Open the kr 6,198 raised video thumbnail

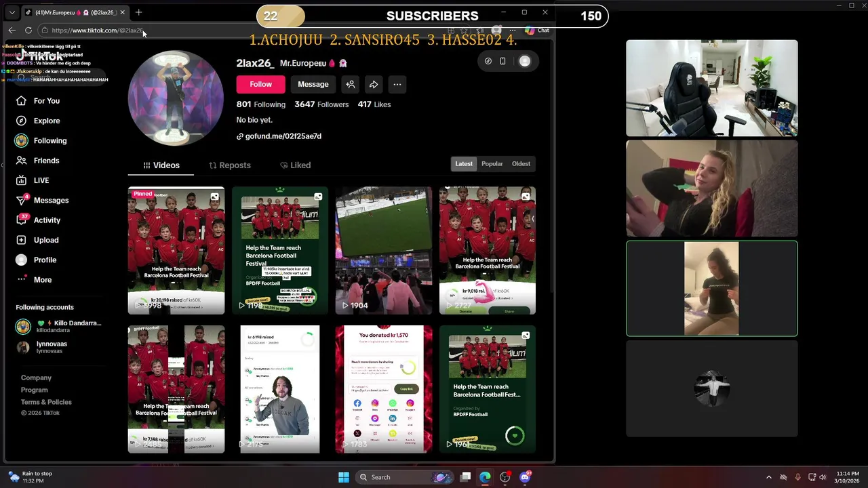(280, 389)
